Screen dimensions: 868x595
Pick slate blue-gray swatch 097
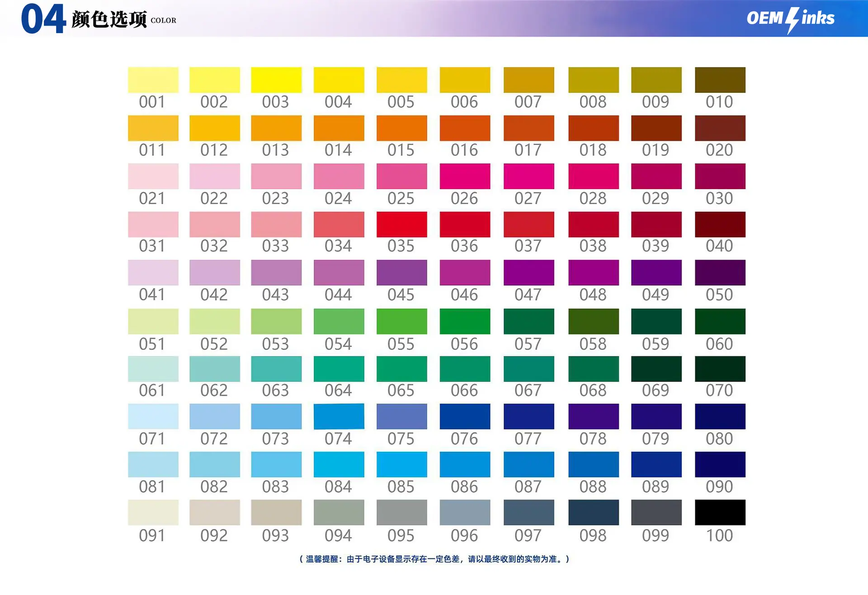coord(528,512)
